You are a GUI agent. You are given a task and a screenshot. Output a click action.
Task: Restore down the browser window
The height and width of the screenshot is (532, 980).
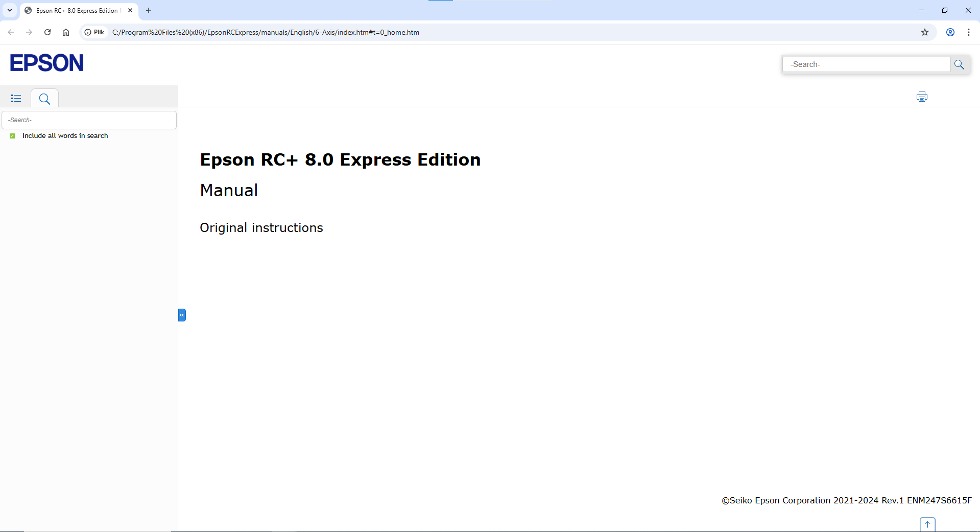pyautogui.click(x=945, y=10)
